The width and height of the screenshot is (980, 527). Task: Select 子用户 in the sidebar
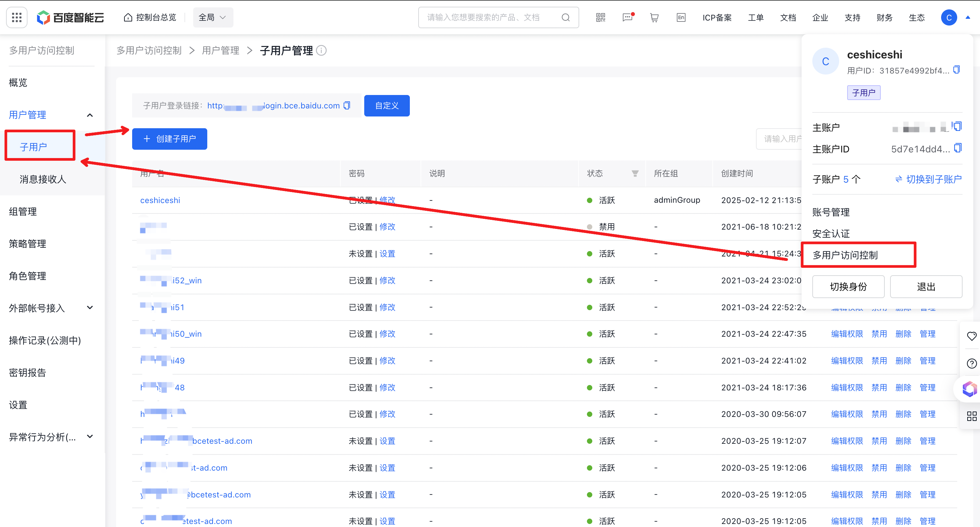click(34, 147)
